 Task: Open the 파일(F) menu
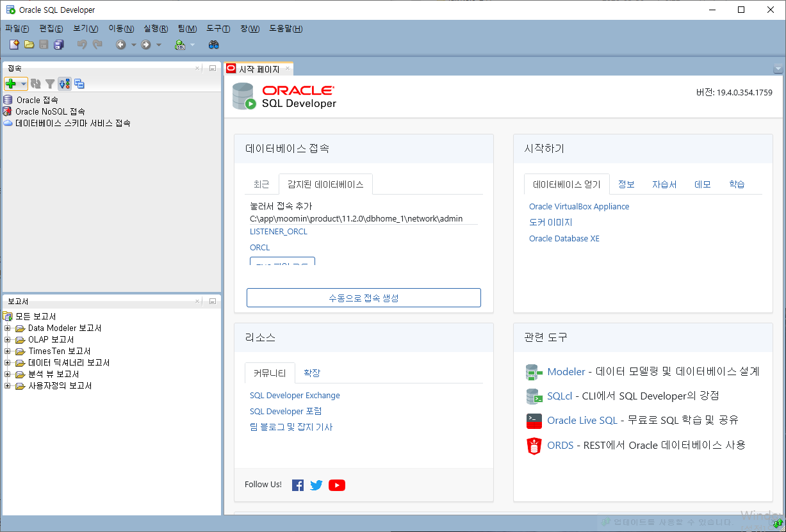coord(17,28)
